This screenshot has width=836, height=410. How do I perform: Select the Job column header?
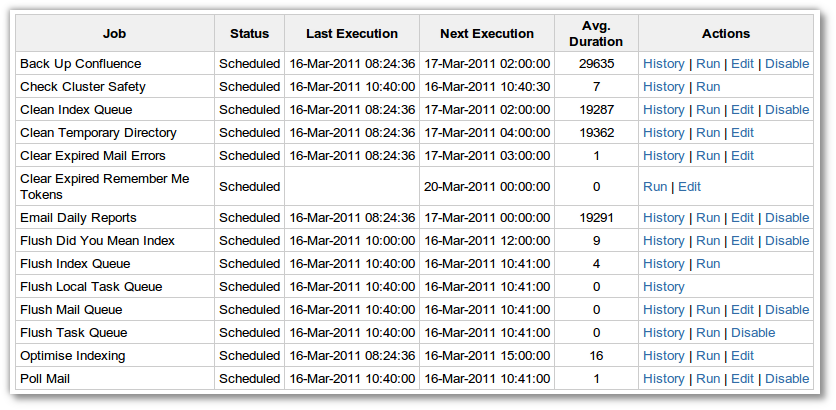[114, 34]
